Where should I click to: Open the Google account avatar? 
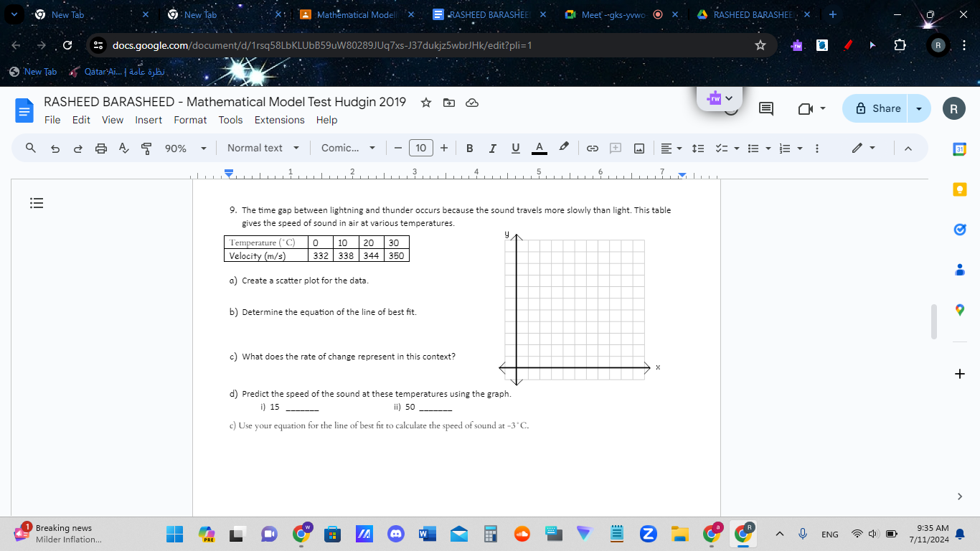[x=953, y=108]
